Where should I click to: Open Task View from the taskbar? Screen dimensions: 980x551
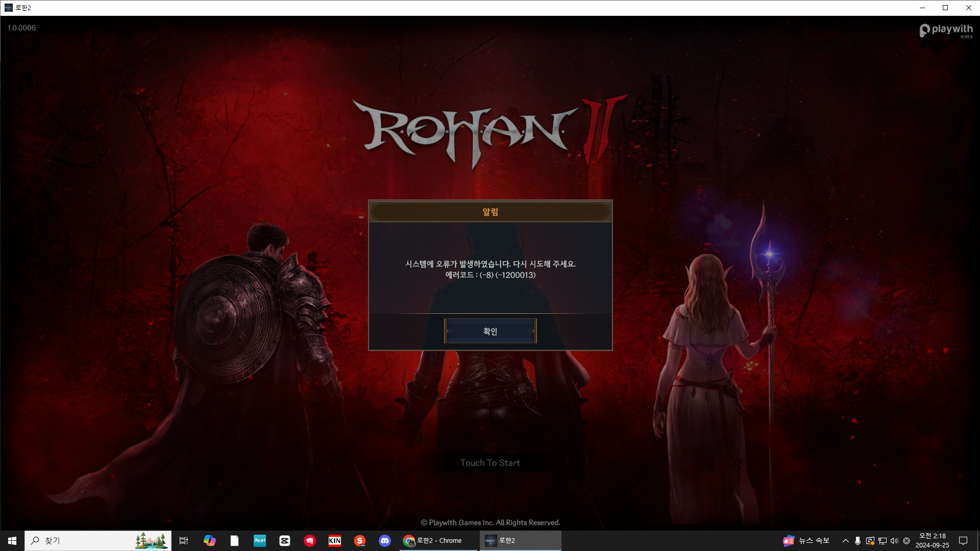[184, 541]
